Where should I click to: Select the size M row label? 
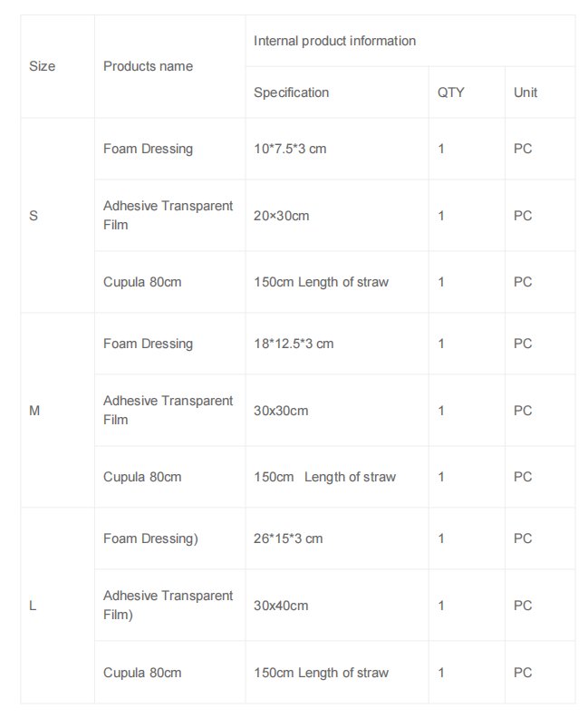point(34,411)
